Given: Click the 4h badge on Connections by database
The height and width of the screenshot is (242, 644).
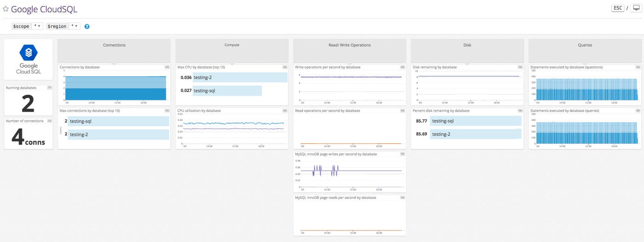Looking at the screenshot, I should (x=167, y=67).
